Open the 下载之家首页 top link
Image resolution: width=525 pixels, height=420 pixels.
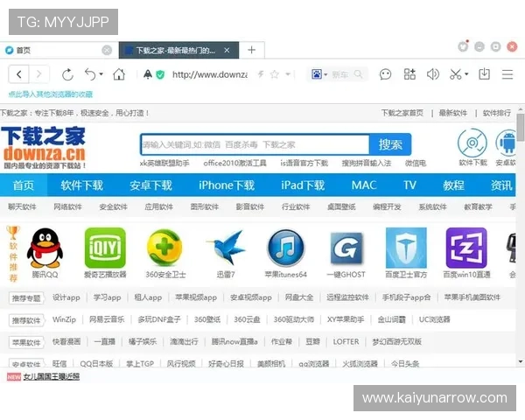tap(402, 113)
